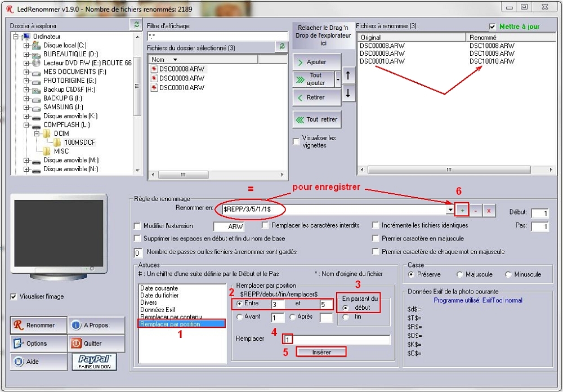Select Remplacer par contenu in Astuces list
This screenshot has height=392, width=563.
coord(171,317)
